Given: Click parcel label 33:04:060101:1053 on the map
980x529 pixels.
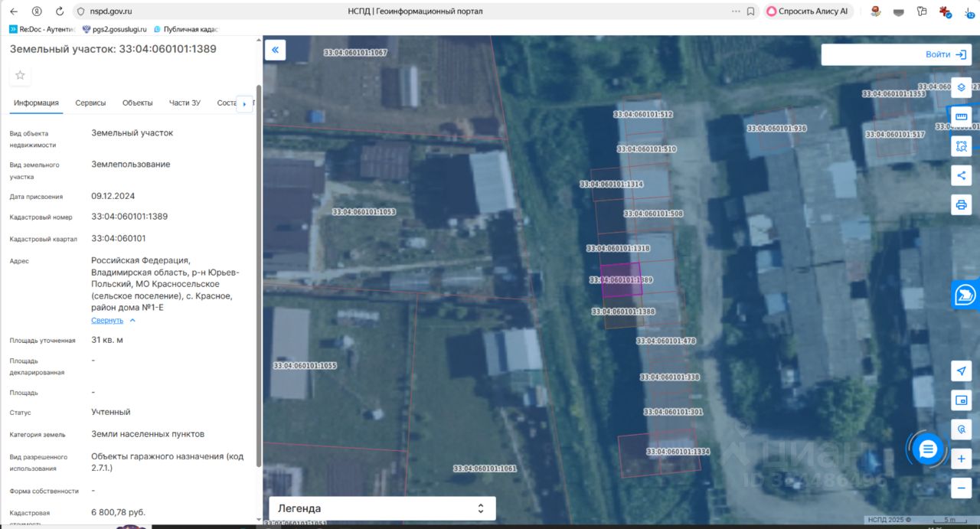Looking at the screenshot, I should (364, 211).
